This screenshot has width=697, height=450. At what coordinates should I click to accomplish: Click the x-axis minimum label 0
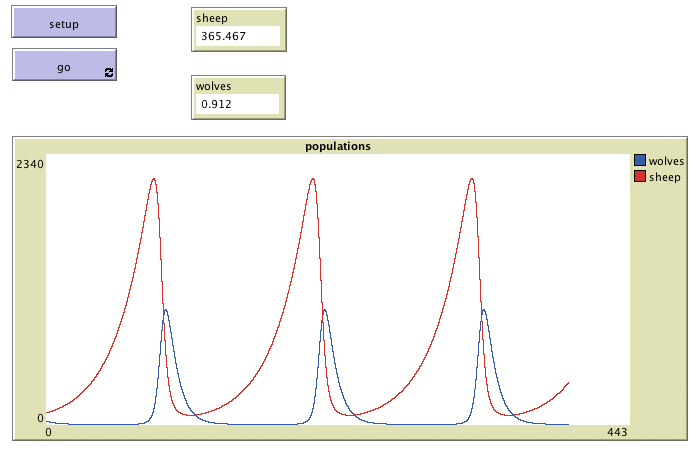[x=48, y=432]
